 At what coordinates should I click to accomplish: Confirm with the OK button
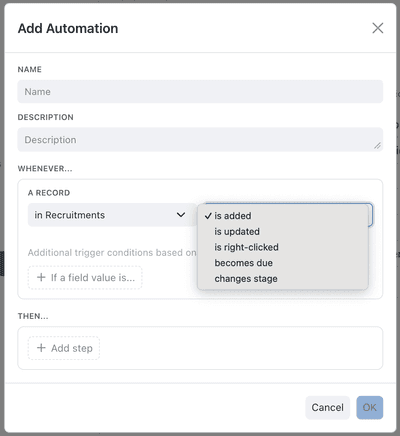370,407
